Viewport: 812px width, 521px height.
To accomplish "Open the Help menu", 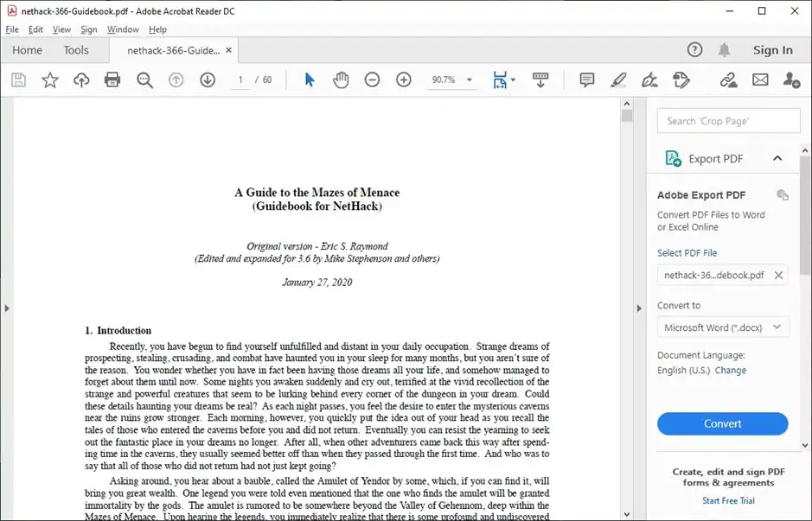I will pos(157,29).
